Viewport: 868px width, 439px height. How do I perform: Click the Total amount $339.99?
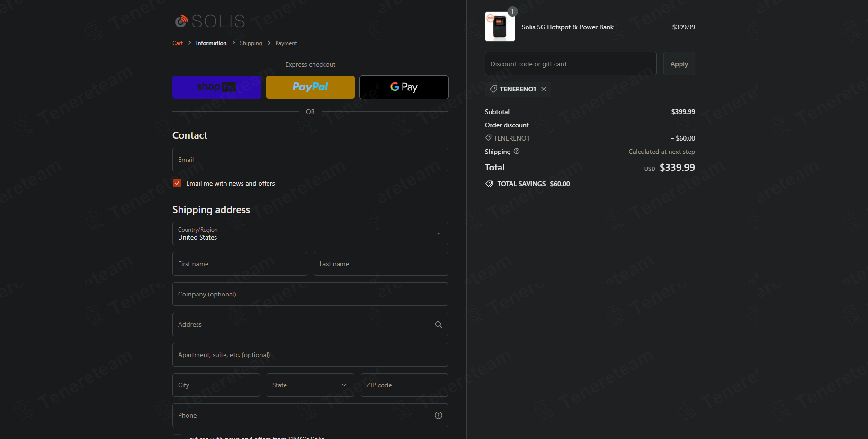tap(677, 168)
